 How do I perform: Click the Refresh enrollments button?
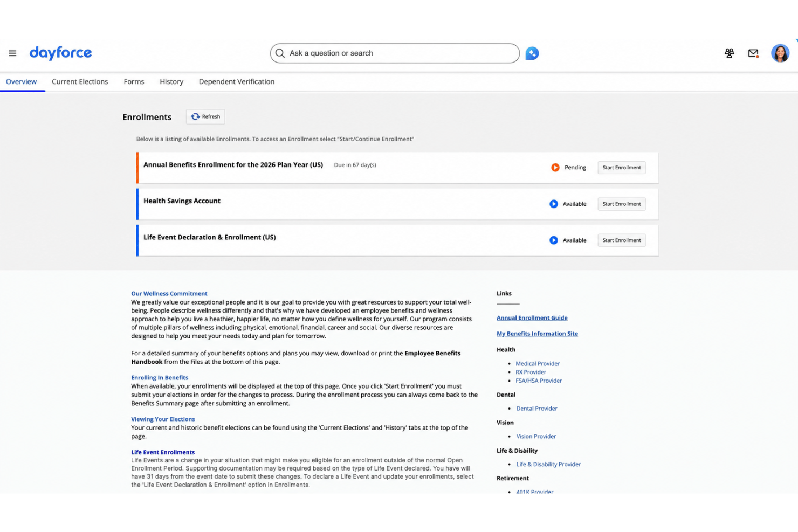[x=205, y=116]
